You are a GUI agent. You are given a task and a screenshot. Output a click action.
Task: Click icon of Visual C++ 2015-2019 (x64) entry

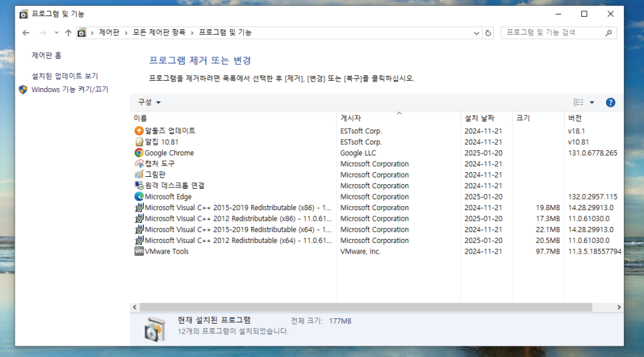pyautogui.click(x=139, y=230)
